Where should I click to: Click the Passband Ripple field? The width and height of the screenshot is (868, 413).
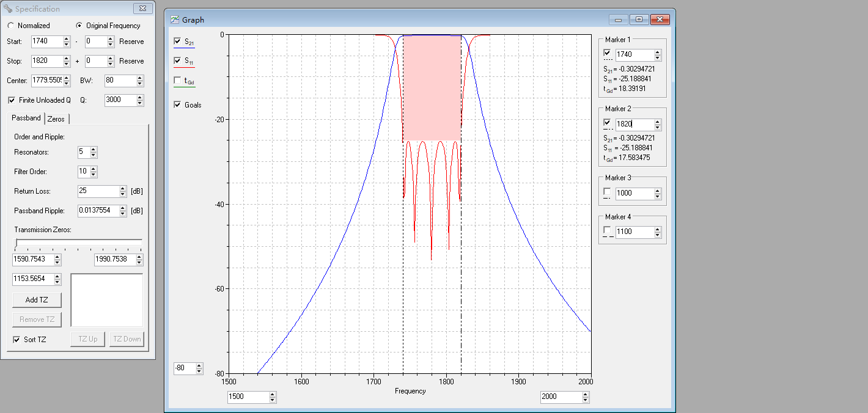(x=98, y=211)
